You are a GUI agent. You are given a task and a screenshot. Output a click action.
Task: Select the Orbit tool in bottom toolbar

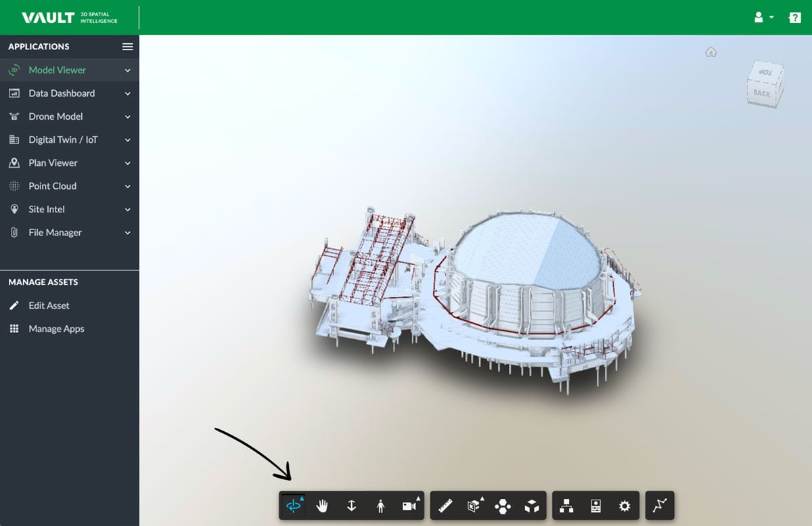(293, 506)
